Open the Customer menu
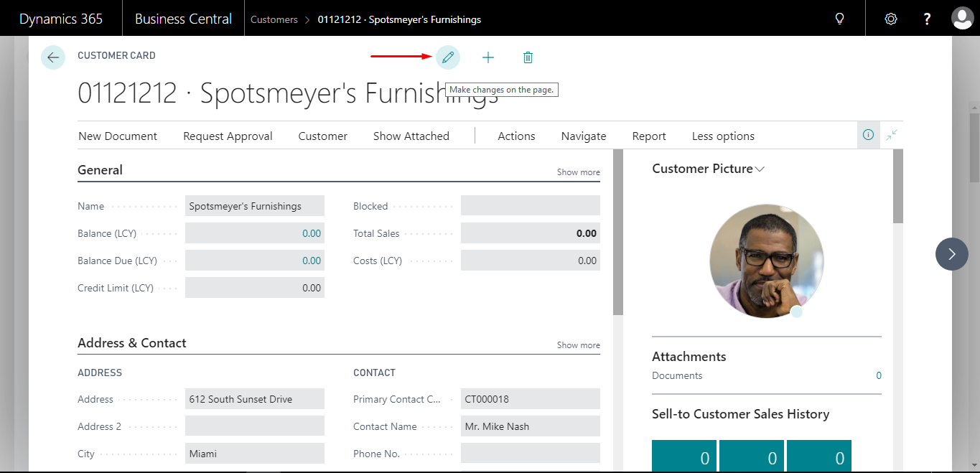Image resolution: width=980 pixels, height=473 pixels. click(323, 136)
